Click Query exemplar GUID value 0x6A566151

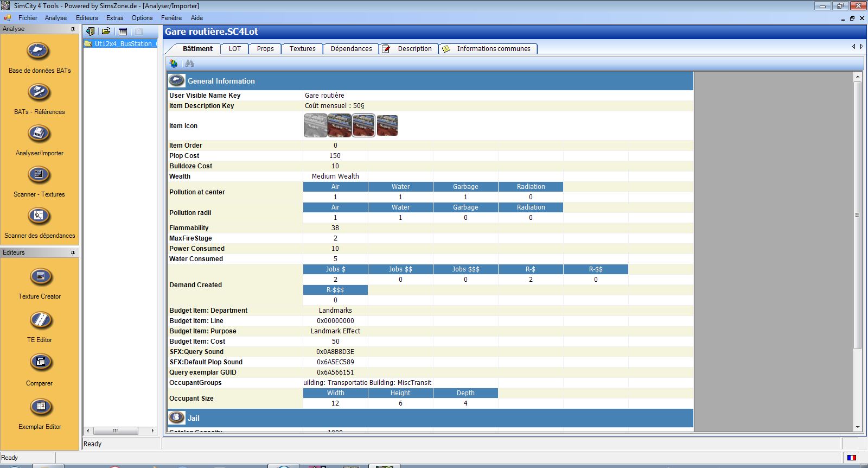335,372
